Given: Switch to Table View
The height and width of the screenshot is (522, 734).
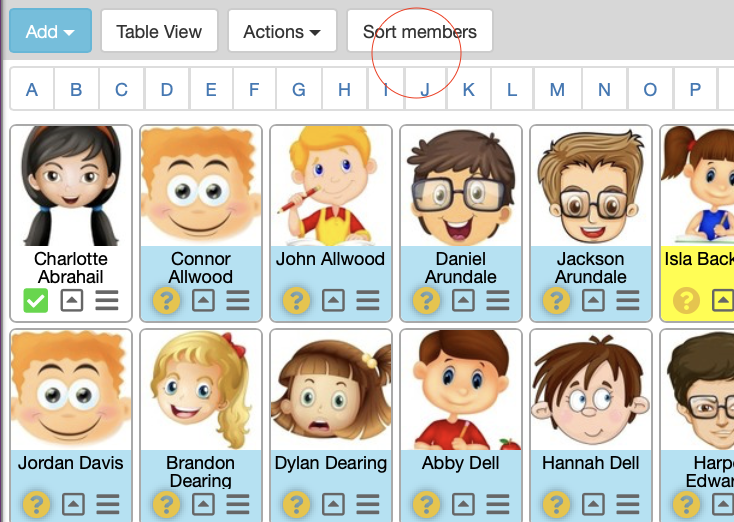Looking at the screenshot, I should coord(159,31).
